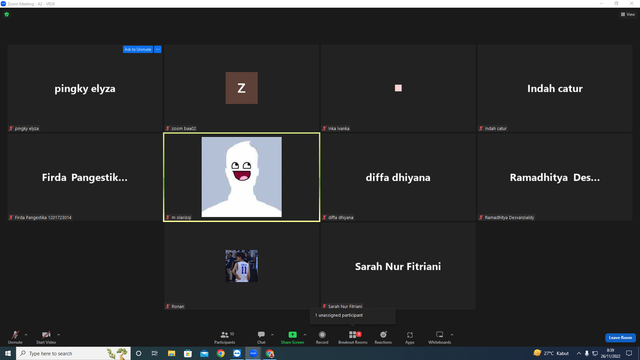Open the weather widget showing 27°C

(551, 353)
